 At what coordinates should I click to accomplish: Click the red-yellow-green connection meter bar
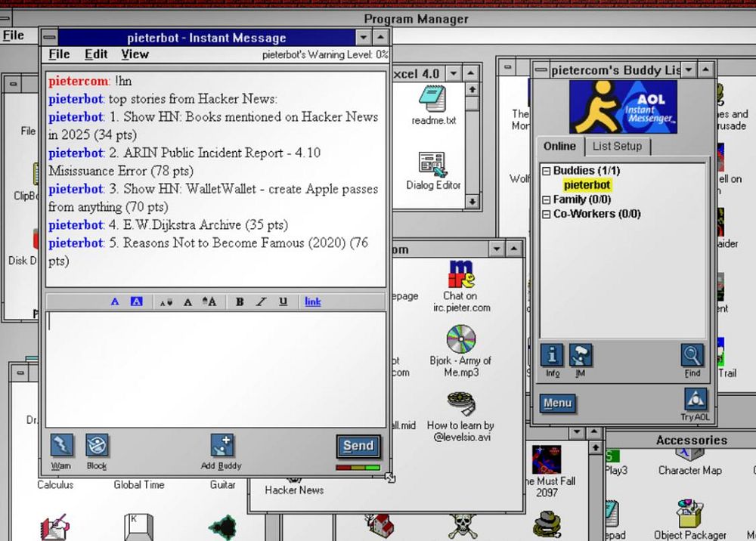click(x=358, y=467)
